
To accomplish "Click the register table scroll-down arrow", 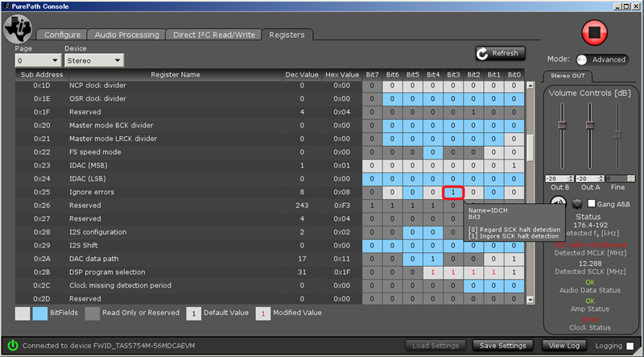I will tap(530, 301).
